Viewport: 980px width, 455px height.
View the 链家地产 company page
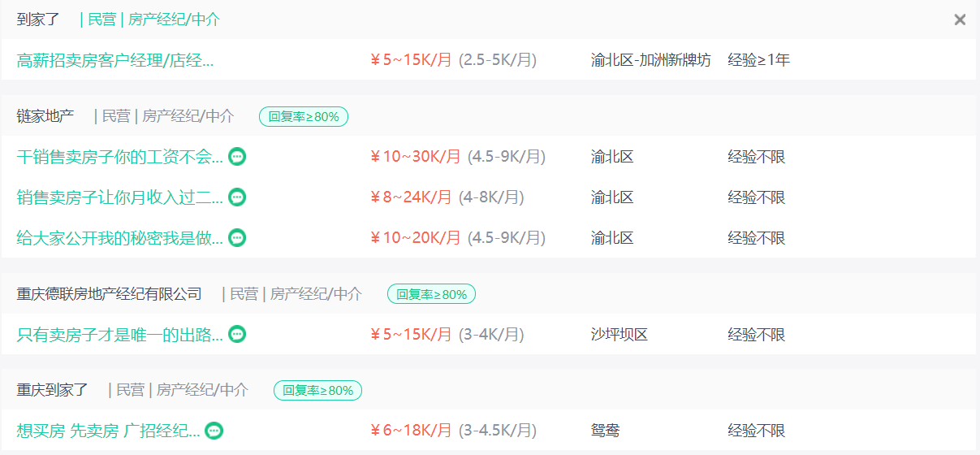pyautogui.click(x=45, y=116)
